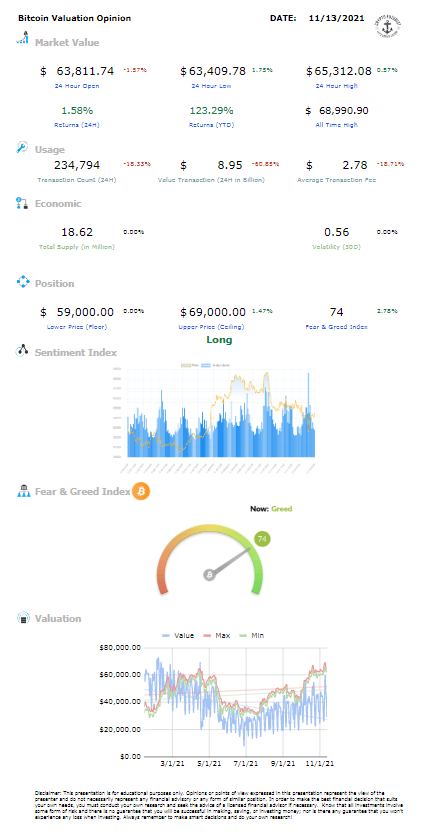Click the 24 Hour High label
438x840 pixels.
337,86
